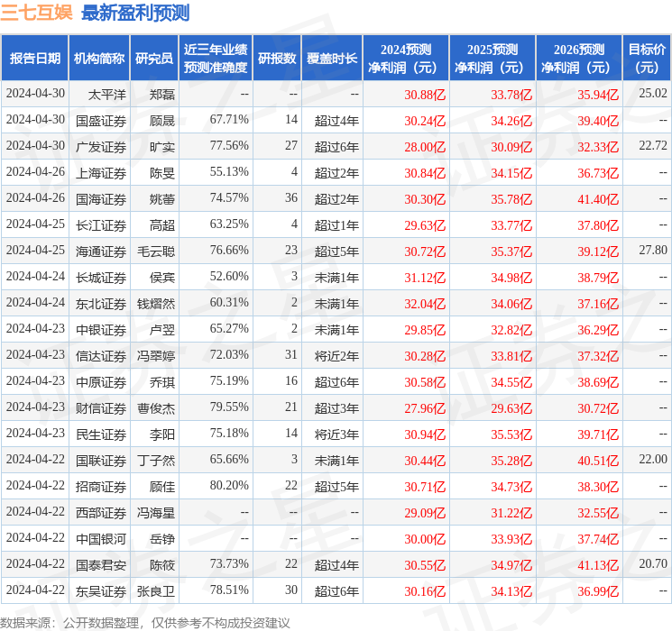The height and width of the screenshot is (631, 672).
Task: Click the 西部证券 institution cell
Action: (101, 513)
